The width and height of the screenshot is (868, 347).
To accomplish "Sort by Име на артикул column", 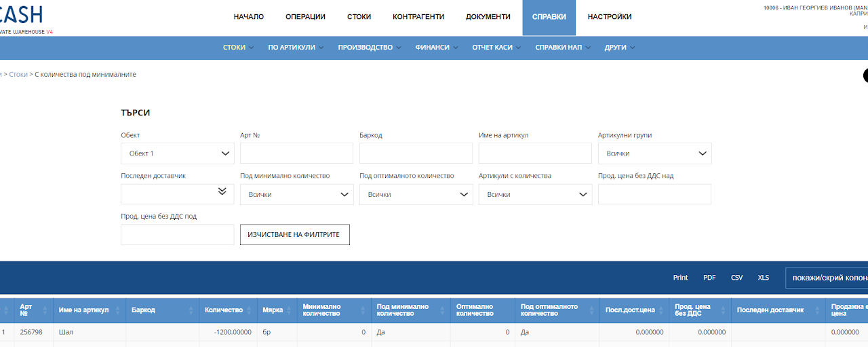I will [89, 310].
